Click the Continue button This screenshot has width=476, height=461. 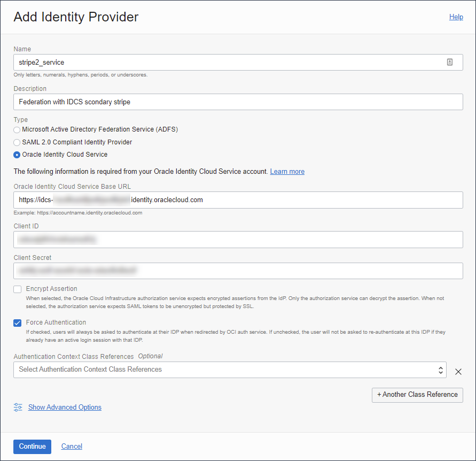coord(32,446)
